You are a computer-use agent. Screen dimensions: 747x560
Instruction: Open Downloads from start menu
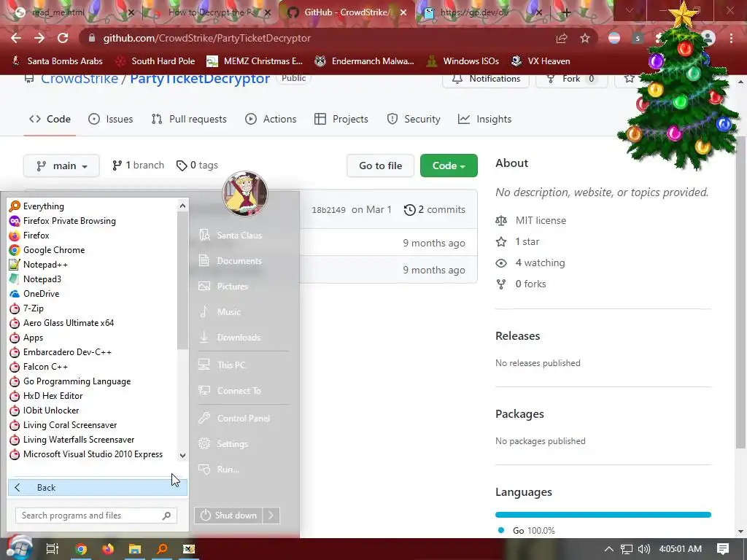[230, 338]
